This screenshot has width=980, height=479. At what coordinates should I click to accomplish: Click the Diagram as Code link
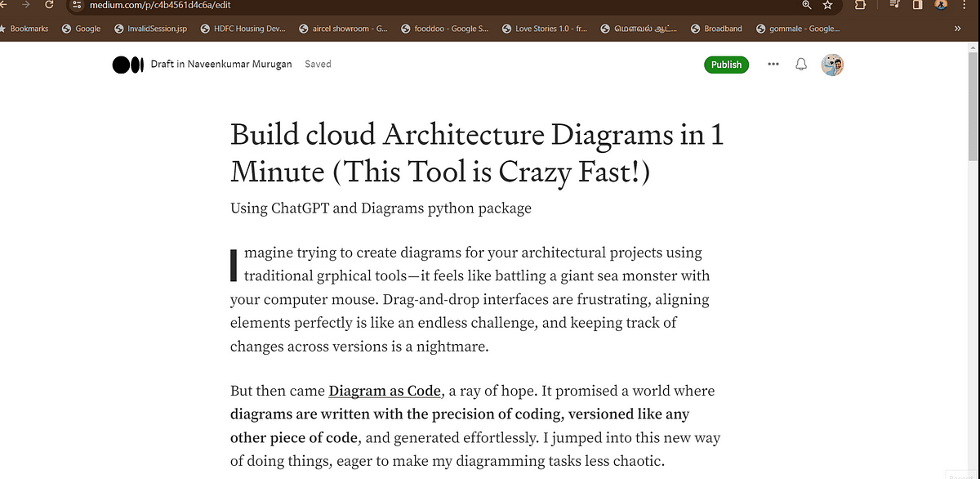tap(385, 391)
